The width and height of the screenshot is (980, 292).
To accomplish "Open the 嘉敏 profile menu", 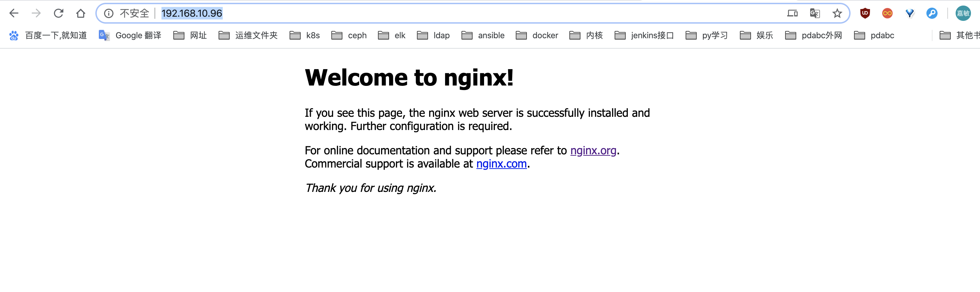I will [x=965, y=13].
